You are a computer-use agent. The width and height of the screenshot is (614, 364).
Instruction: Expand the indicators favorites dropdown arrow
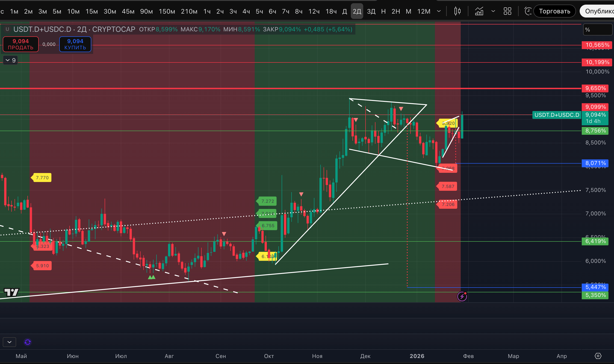tap(493, 11)
